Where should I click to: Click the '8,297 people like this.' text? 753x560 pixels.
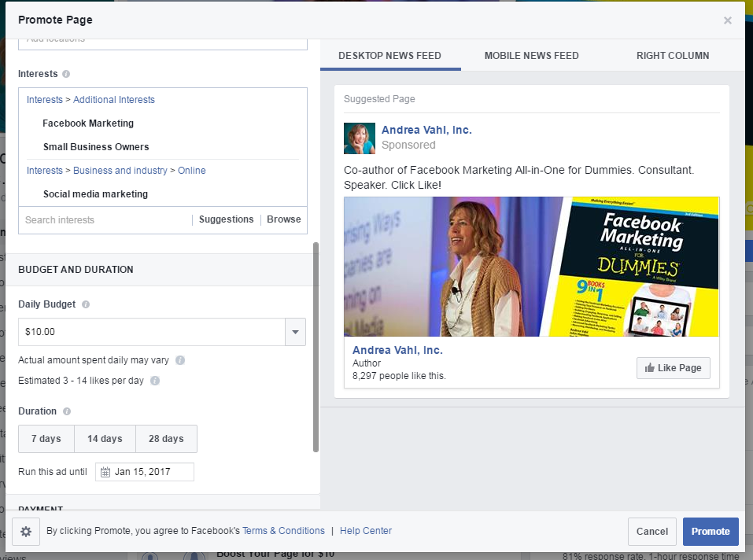tap(399, 376)
